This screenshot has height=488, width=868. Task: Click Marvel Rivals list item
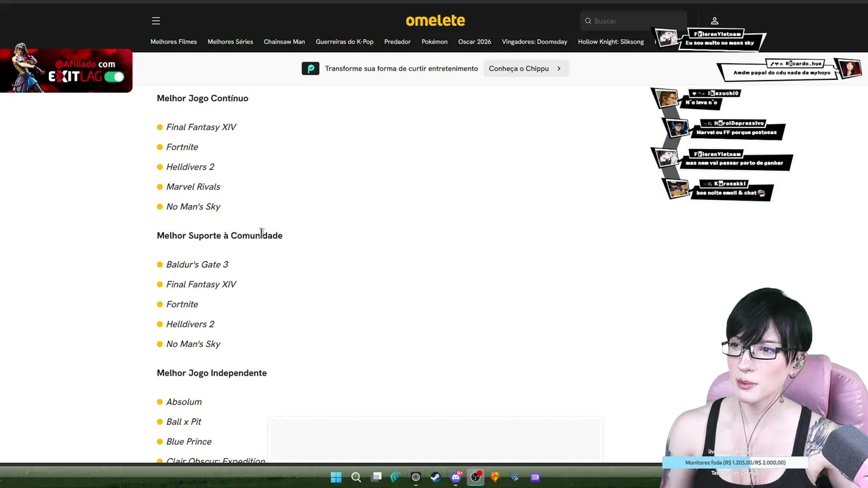pos(193,187)
